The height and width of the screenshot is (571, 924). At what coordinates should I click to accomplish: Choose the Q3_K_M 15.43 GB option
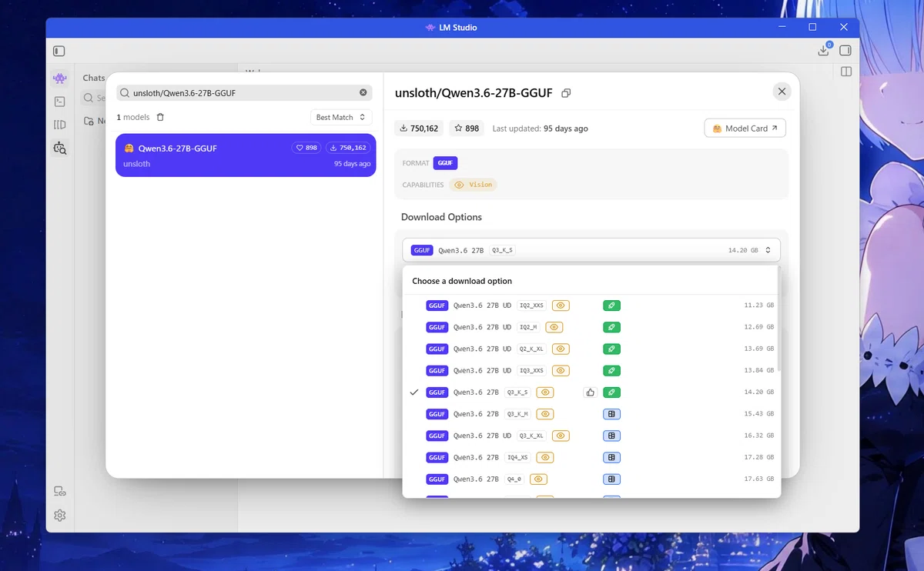tap(591, 414)
